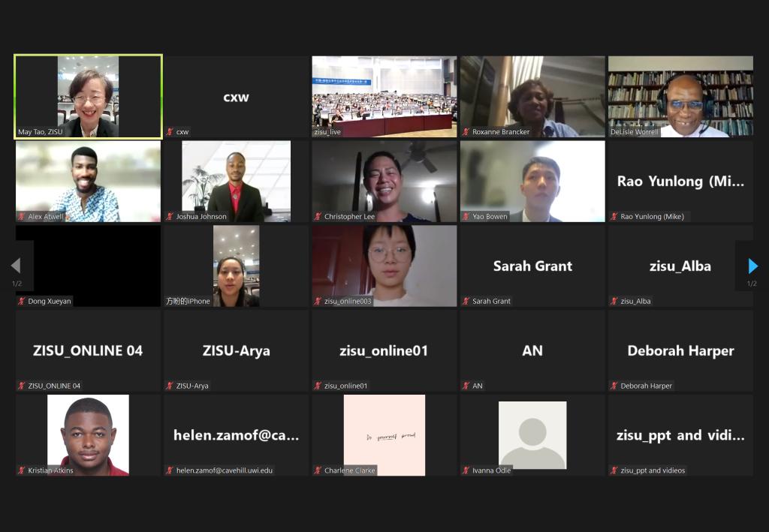Select Yao Bowen's video tile
This screenshot has width=769, height=532.
click(532, 182)
